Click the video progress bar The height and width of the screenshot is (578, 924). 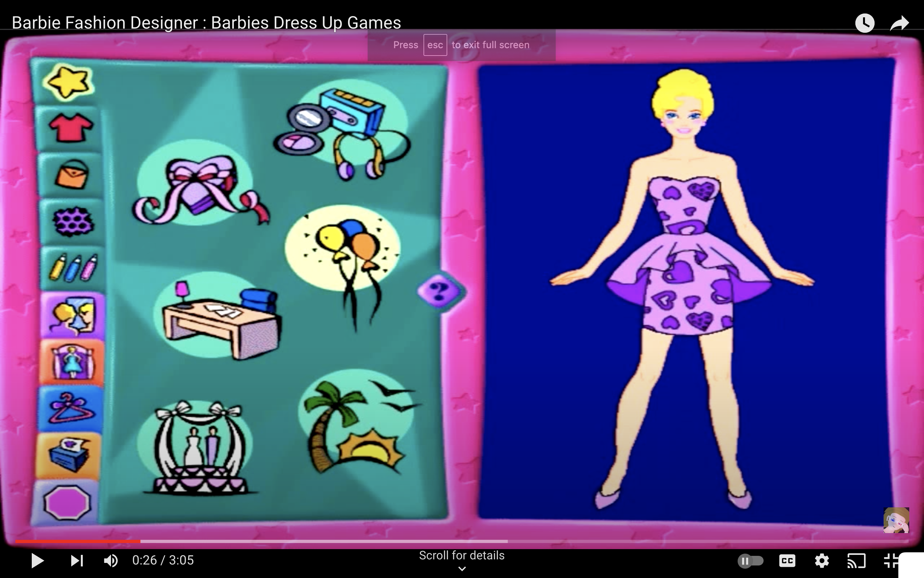point(462,541)
